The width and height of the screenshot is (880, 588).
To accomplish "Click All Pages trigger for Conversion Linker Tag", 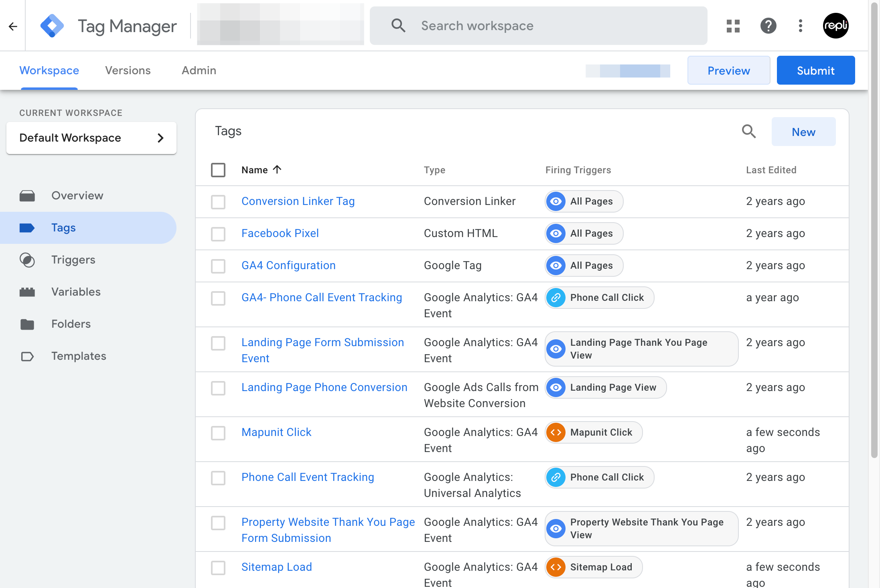I will point(584,201).
